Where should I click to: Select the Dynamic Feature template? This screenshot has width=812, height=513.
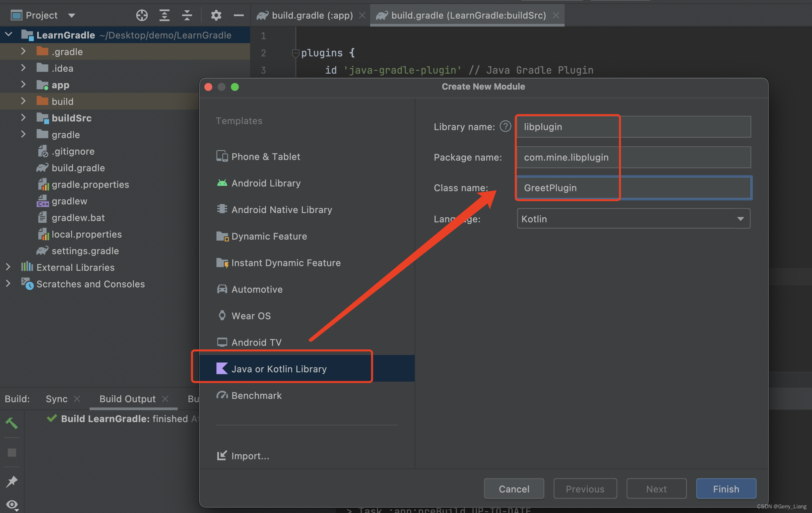click(306, 236)
